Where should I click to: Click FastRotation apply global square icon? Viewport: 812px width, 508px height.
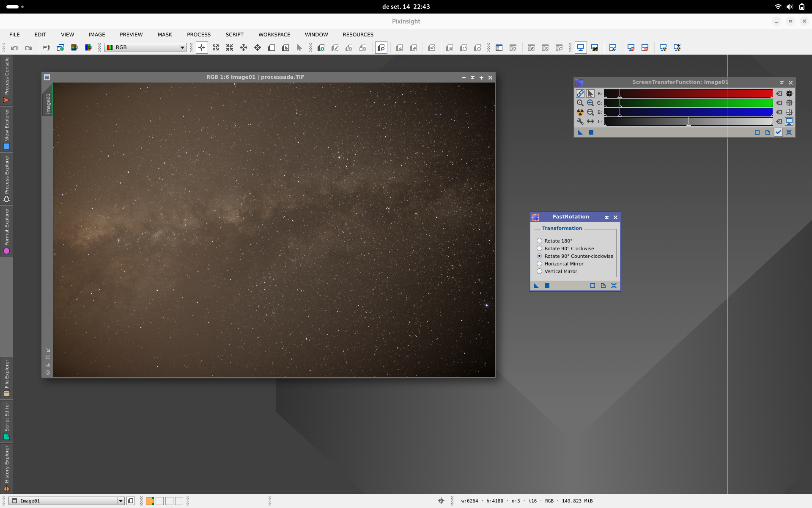547,286
